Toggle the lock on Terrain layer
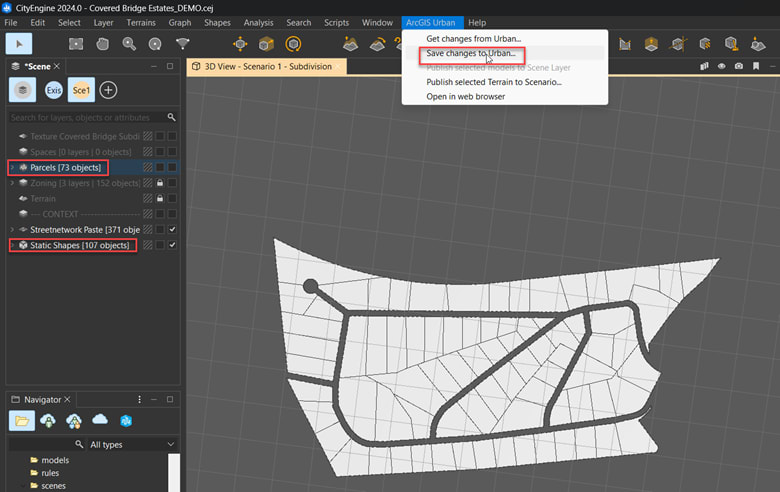 point(160,198)
